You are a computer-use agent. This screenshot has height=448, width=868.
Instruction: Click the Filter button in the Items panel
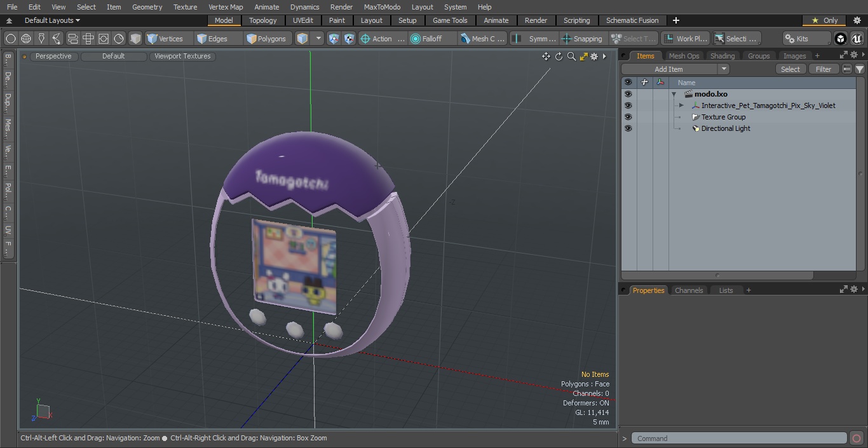coord(824,69)
